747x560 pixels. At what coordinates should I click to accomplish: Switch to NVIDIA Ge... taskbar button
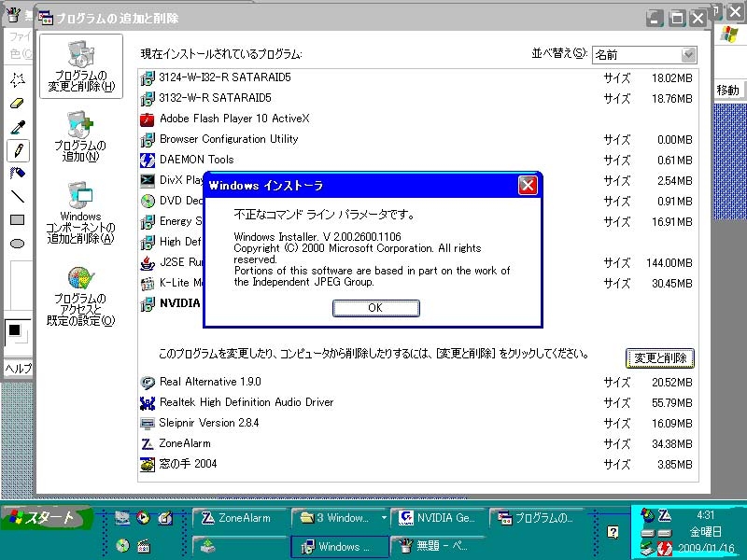[x=438, y=518]
